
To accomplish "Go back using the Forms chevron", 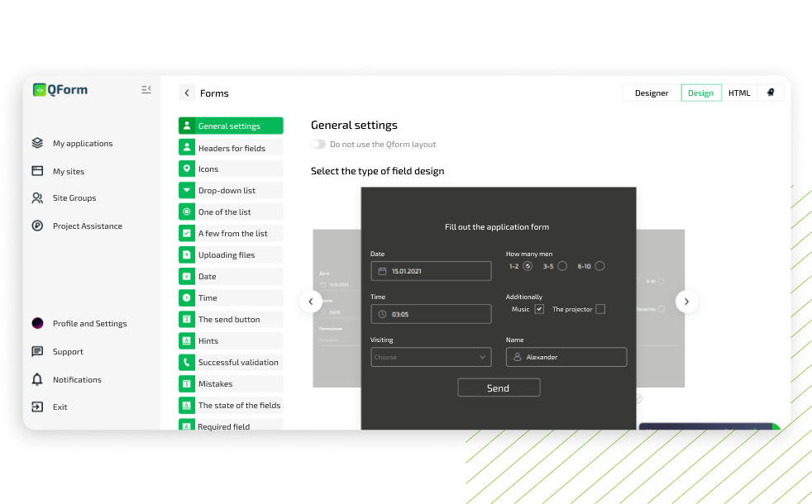I will 187,93.
